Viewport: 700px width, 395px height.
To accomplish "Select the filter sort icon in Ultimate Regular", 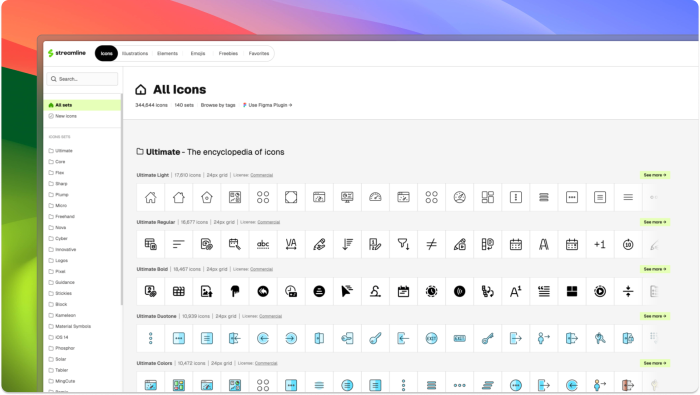I will [x=403, y=244].
